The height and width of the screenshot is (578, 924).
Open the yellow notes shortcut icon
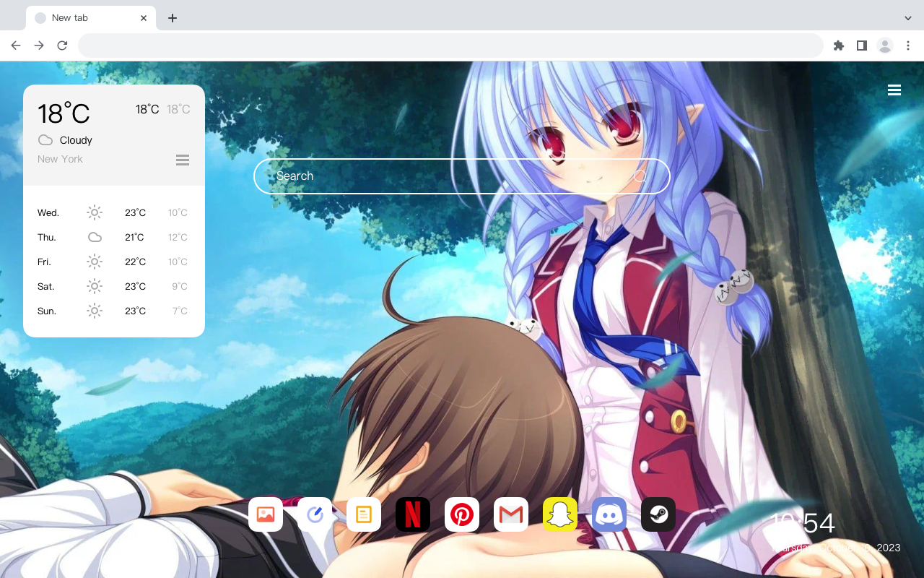tap(364, 514)
